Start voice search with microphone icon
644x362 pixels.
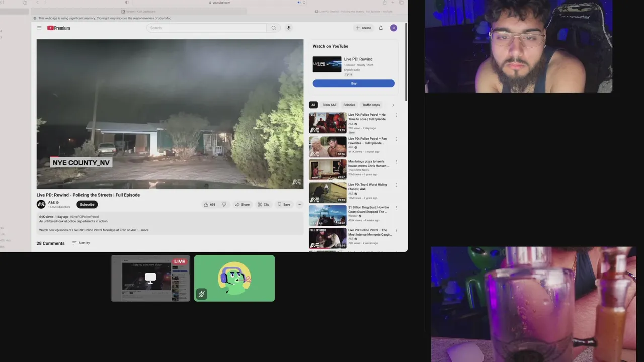tap(289, 28)
